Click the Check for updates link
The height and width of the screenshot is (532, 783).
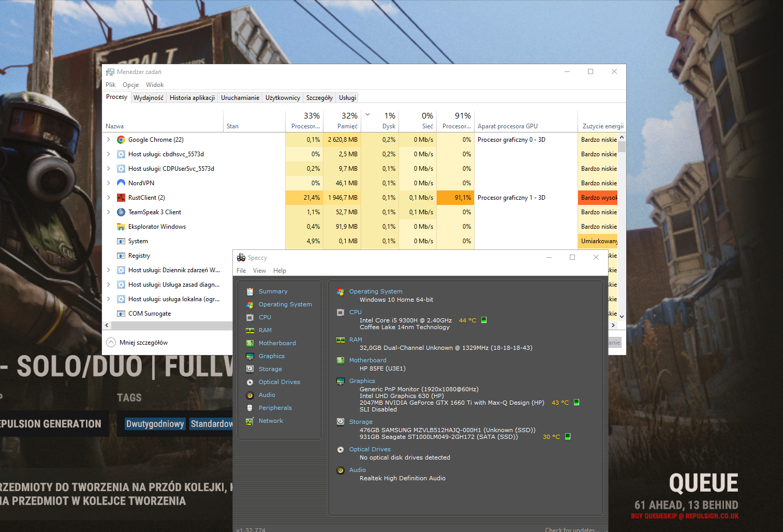pos(572,529)
